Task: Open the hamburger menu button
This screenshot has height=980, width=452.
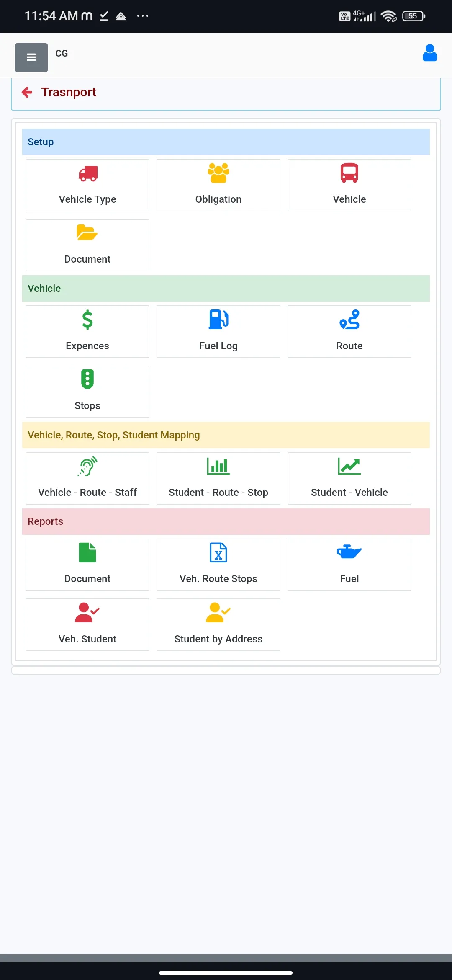Action: (x=31, y=57)
